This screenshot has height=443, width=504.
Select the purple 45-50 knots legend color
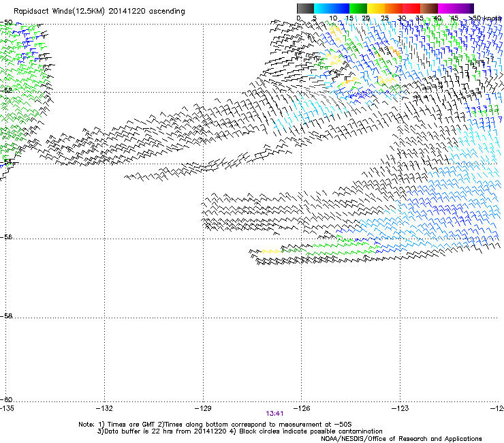tap(464, 8)
